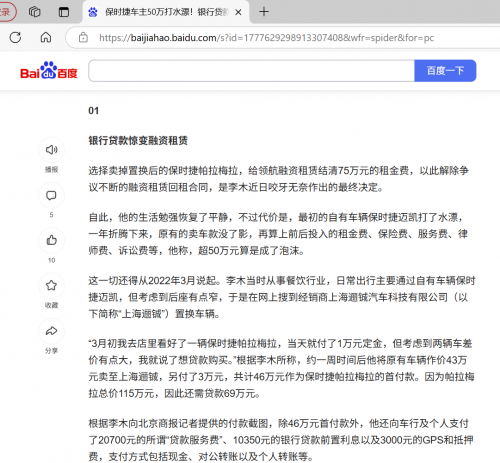Click the 播报 label under speaker
Screen dimensions: 500x463
tap(51, 170)
